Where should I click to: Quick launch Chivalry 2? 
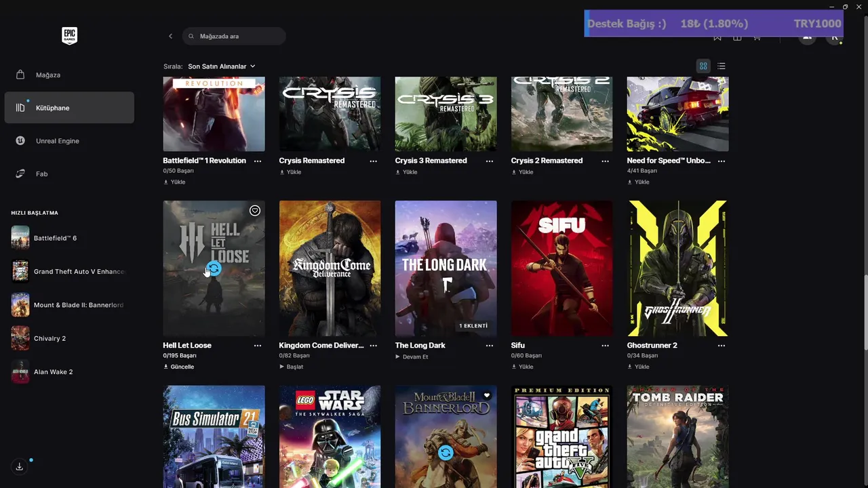(x=68, y=338)
